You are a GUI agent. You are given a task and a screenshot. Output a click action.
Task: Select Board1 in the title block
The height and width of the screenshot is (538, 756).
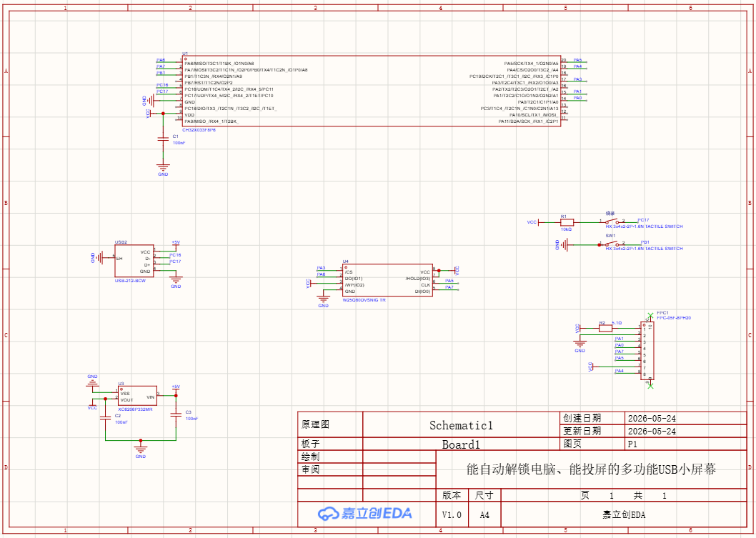click(x=461, y=444)
